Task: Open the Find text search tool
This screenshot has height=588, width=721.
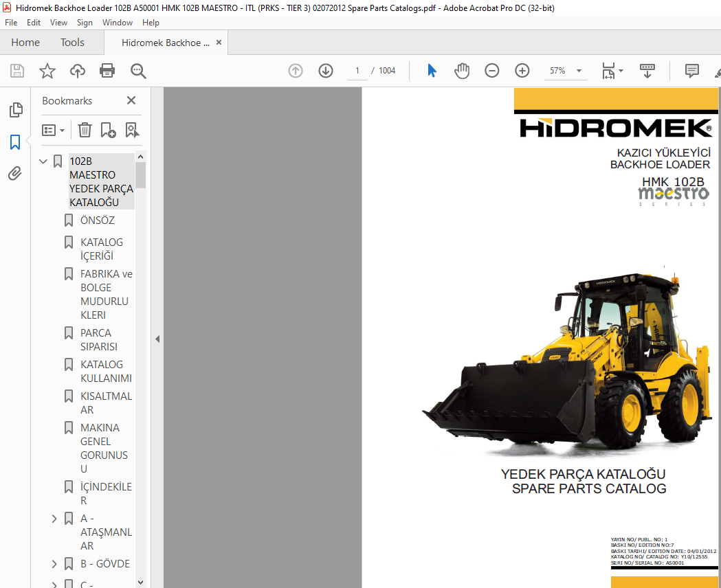Action: pyautogui.click(x=138, y=71)
